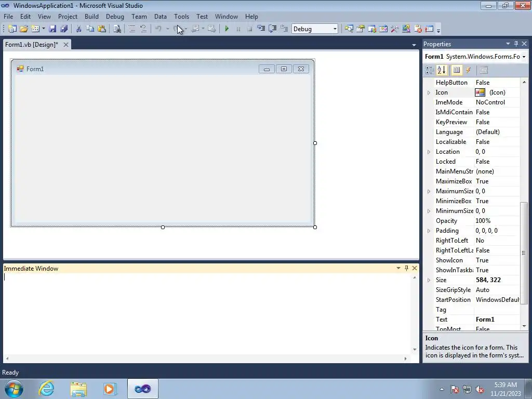Click the Text property value Form1
Screen dimensions: 532x399
[485, 320]
